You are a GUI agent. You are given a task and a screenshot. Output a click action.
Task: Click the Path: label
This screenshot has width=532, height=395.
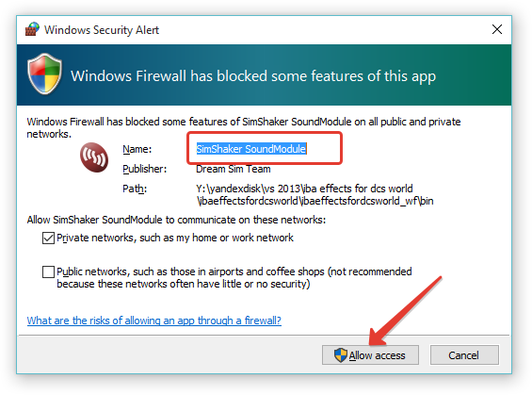(135, 189)
